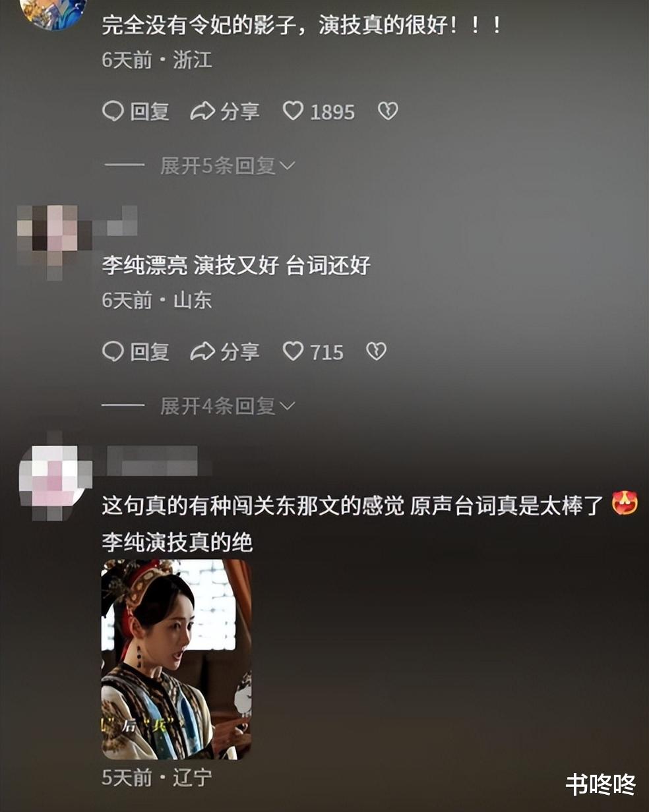Tap broken heart beside 715 likes

(x=376, y=352)
